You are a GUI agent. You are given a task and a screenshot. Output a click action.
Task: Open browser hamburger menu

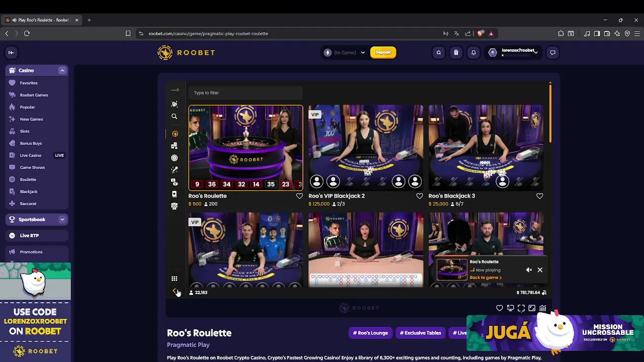pos(636,34)
